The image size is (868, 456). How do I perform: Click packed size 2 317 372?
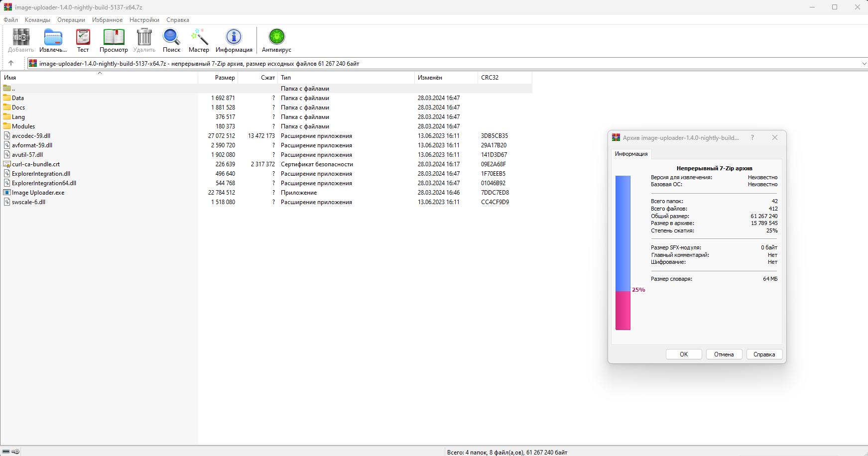pos(262,164)
